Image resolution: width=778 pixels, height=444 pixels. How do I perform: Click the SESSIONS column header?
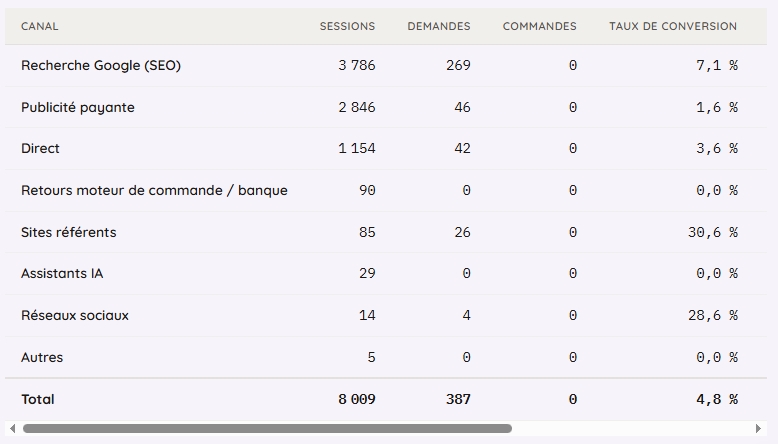[347, 26]
